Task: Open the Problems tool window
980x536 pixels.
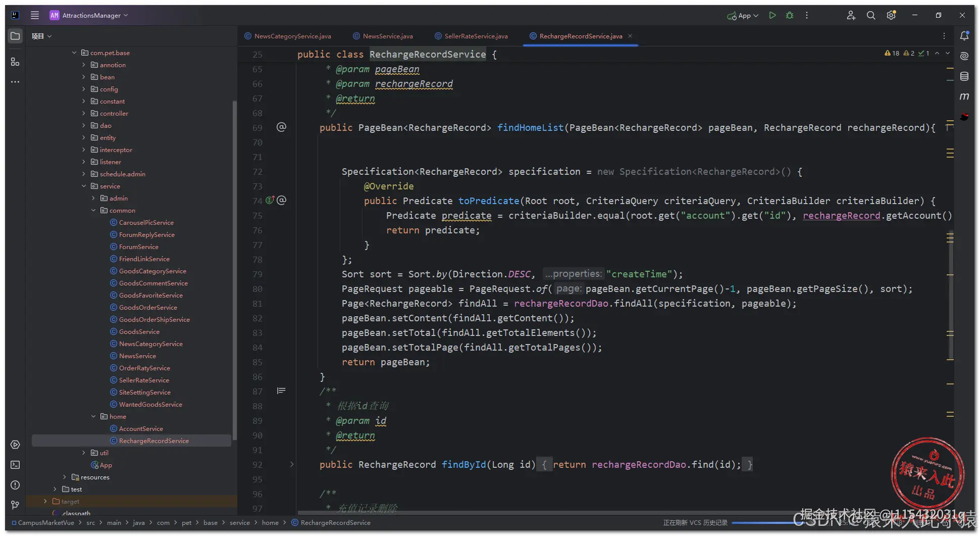Action: (15, 485)
